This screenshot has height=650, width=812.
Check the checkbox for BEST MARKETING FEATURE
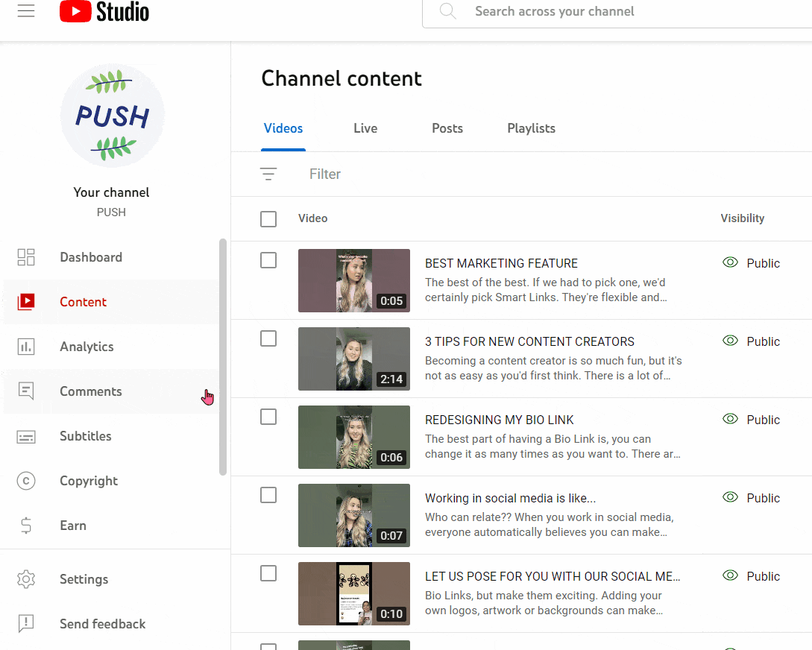(x=268, y=260)
